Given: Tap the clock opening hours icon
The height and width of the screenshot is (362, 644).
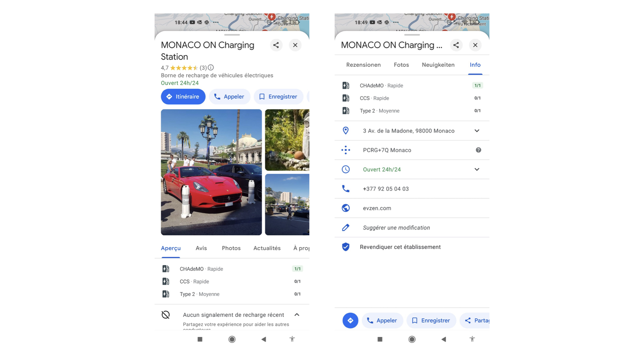Looking at the screenshot, I should tap(346, 169).
